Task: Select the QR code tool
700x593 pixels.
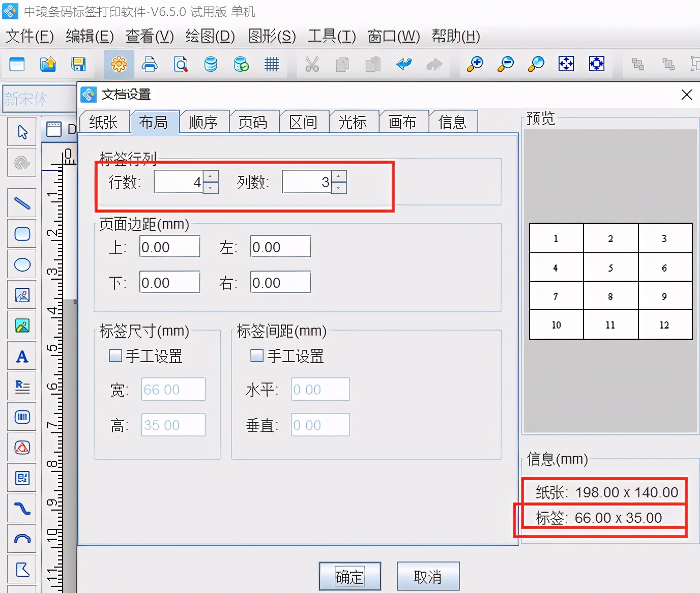Action: pos(22,478)
